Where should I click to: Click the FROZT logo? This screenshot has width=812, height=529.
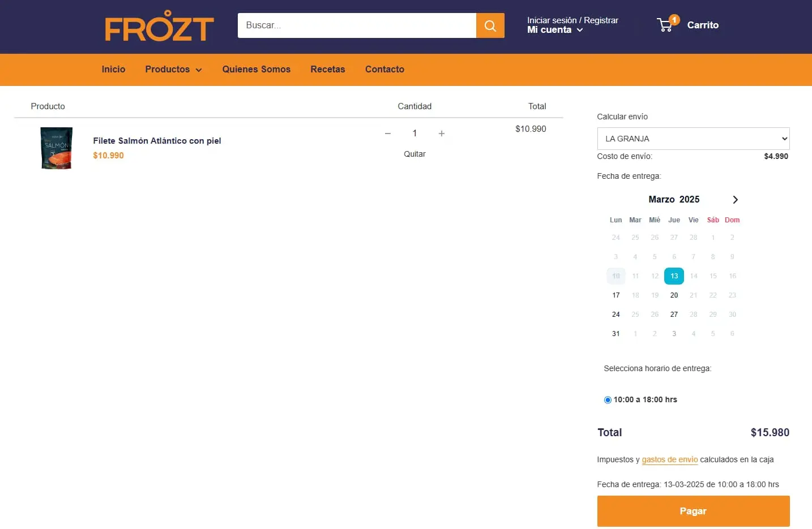tap(159, 26)
